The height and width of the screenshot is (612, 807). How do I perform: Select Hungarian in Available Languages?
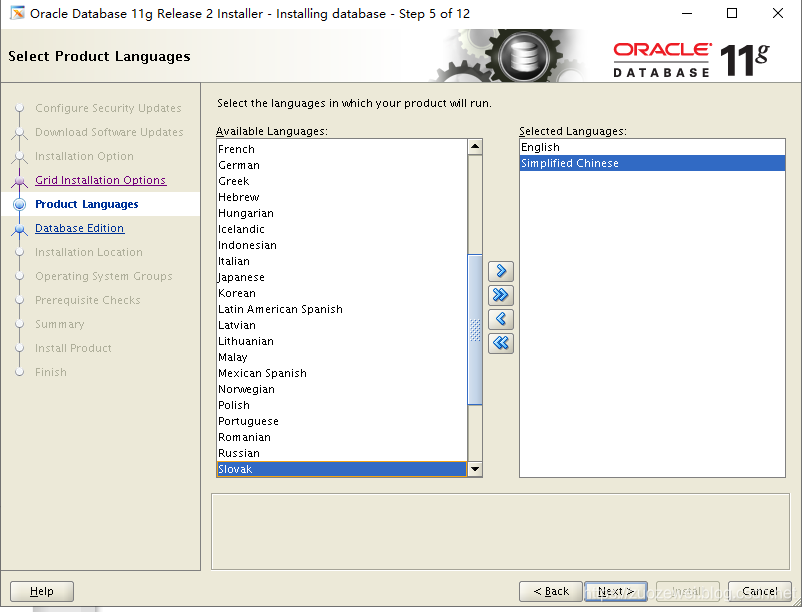(x=342, y=213)
